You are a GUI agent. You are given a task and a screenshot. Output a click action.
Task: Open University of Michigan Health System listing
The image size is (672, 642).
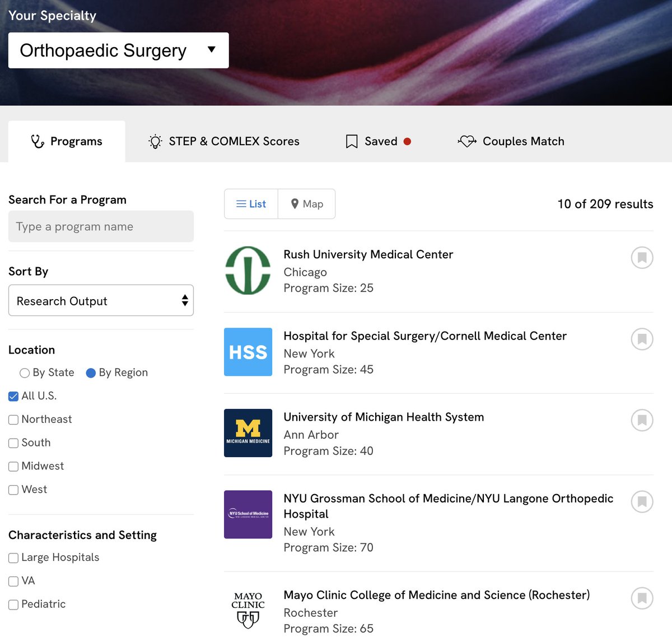(x=383, y=417)
